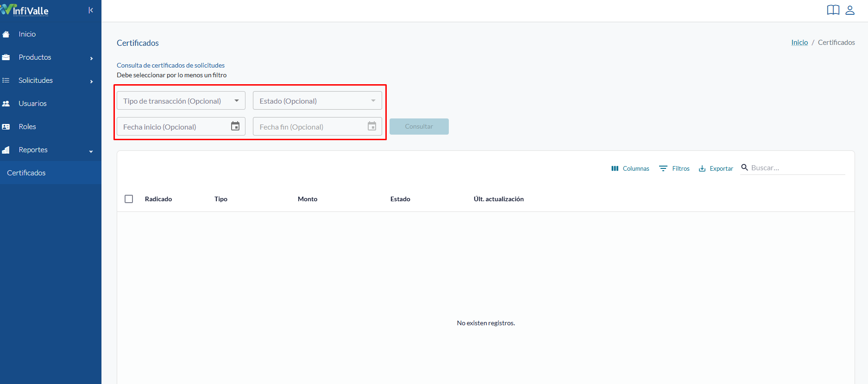Click the Reportes menu label
Image resolution: width=868 pixels, height=384 pixels.
click(x=33, y=150)
